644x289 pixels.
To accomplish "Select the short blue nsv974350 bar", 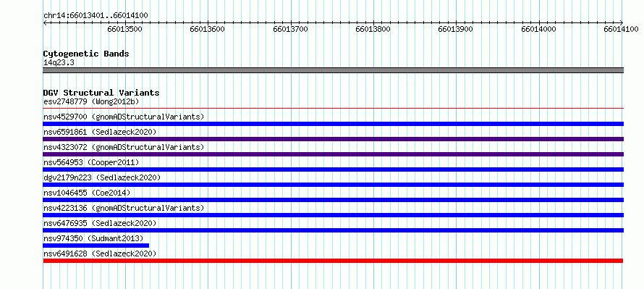I will point(96,246).
